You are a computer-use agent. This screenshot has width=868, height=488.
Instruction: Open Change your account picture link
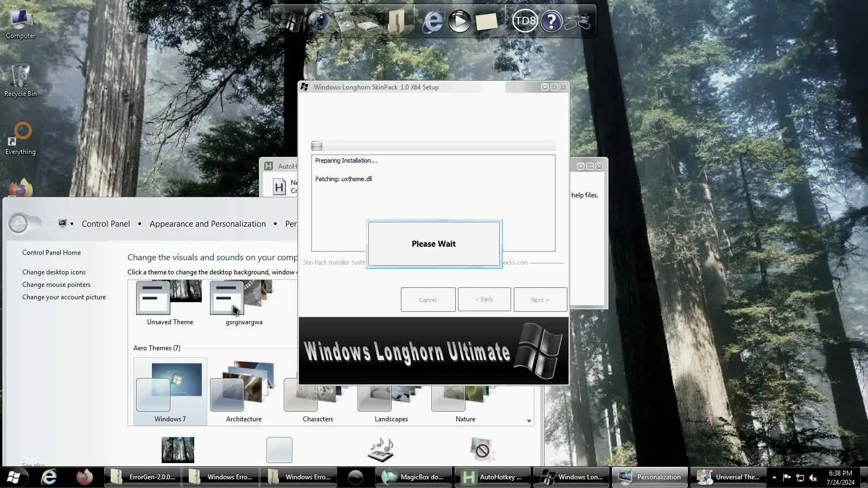pyautogui.click(x=64, y=297)
